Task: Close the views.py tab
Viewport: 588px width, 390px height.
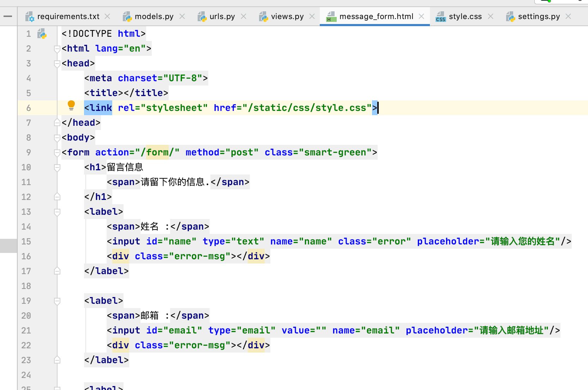Action: (x=312, y=16)
